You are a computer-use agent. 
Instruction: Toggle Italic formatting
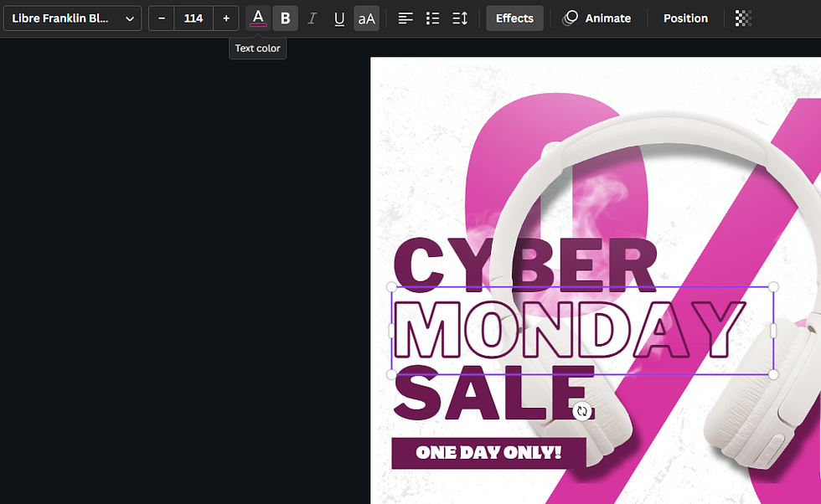pyautogui.click(x=312, y=18)
